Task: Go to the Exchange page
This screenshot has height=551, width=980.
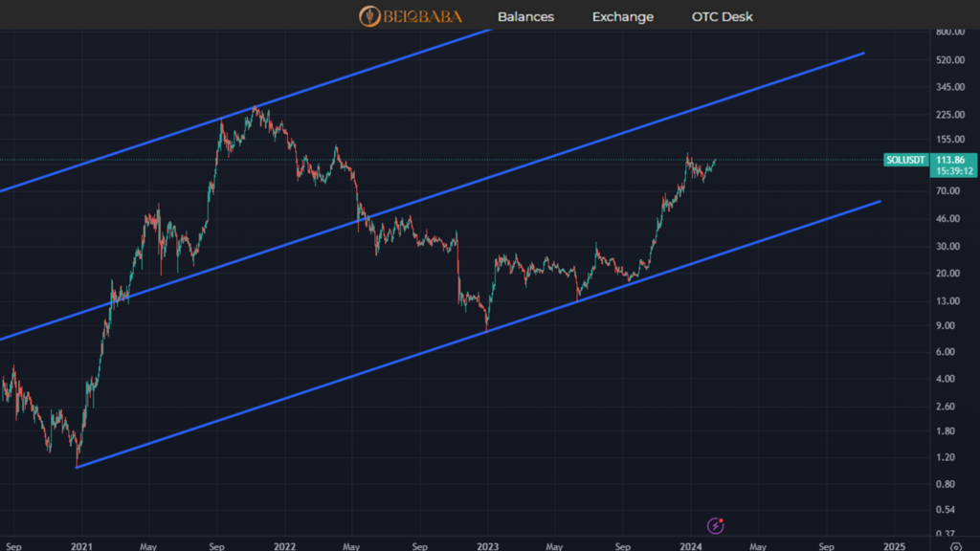Action: 622,16
